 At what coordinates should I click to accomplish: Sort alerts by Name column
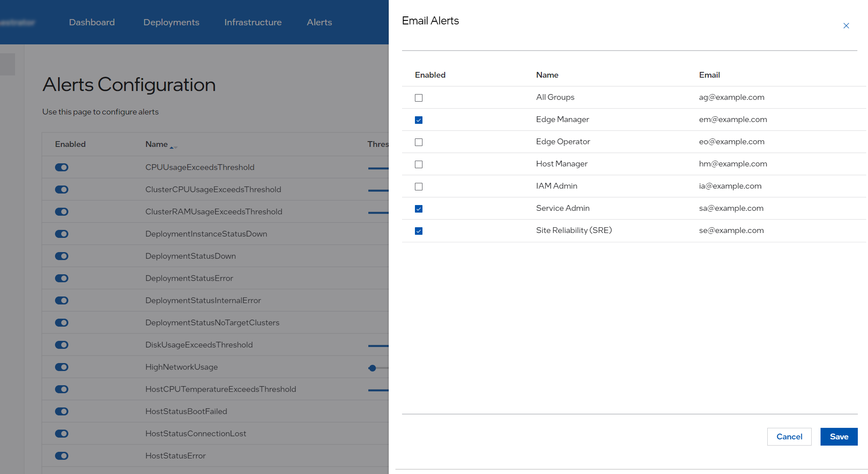tap(156, 144)
